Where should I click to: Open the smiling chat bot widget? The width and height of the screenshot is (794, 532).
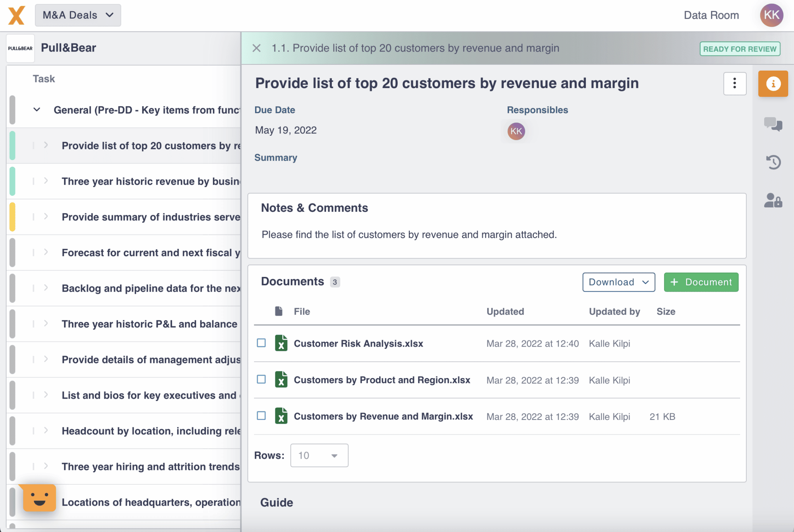(x=39, y=498)
